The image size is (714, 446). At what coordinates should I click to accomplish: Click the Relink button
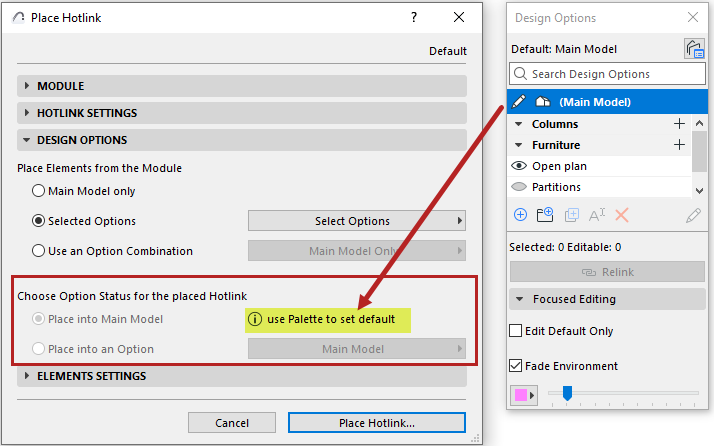pyautogui.click(x=607, y=272)
